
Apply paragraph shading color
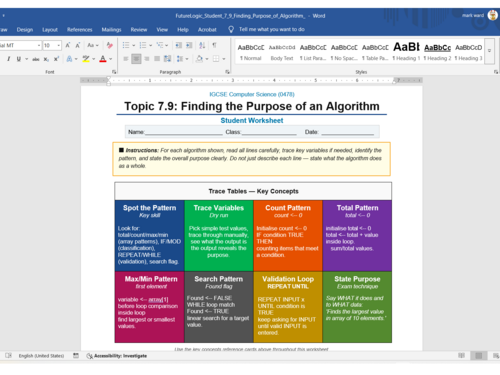(x=199, y=59)
